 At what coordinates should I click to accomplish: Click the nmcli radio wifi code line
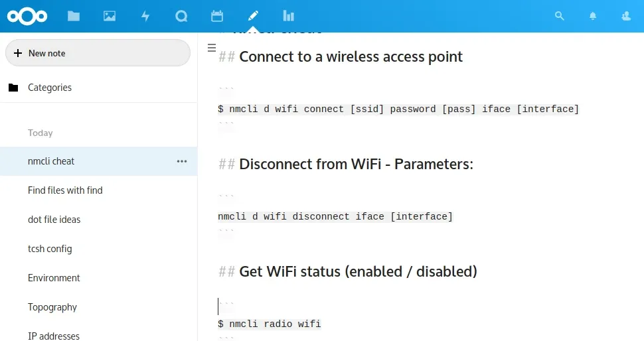tap(270, 324)
